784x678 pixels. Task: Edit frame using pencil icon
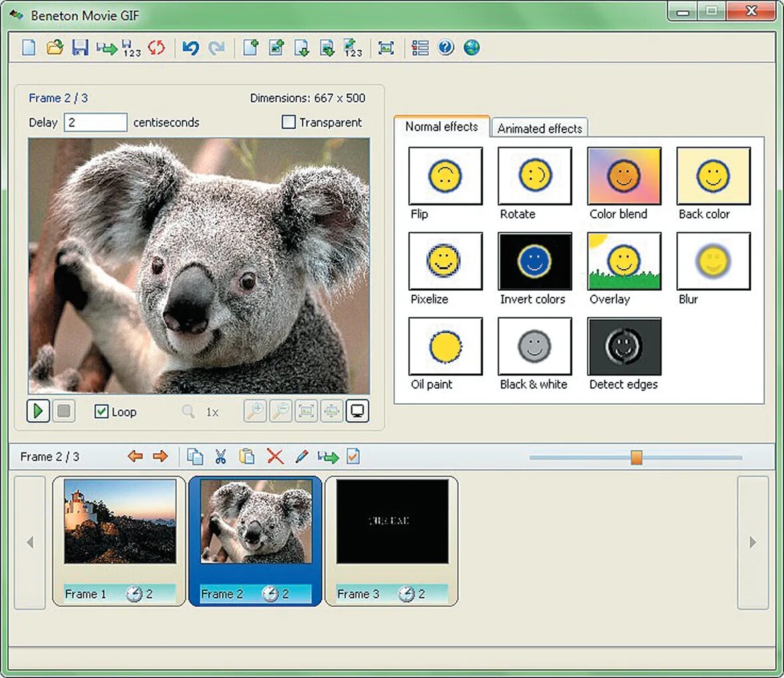tap(301, 456)
